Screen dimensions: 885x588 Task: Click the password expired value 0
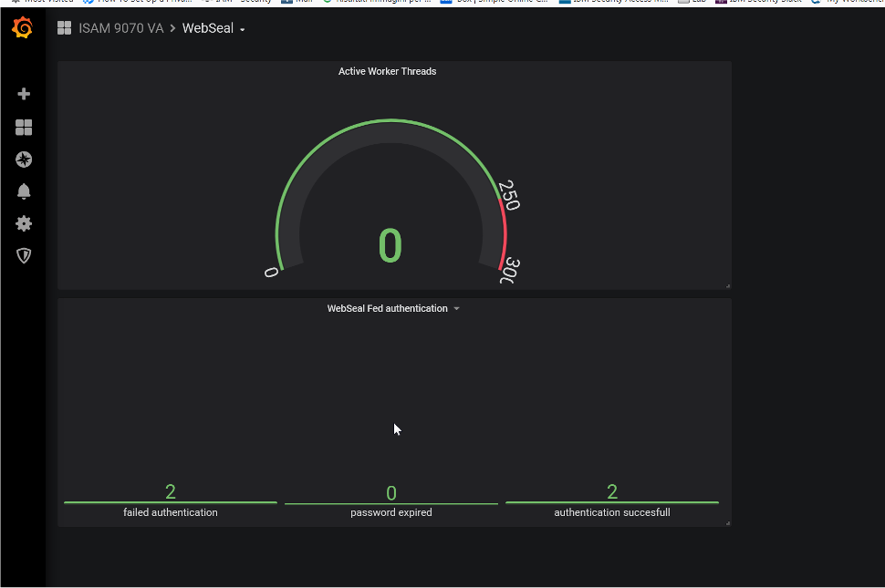pyautogui.click(x=391, y=493)
